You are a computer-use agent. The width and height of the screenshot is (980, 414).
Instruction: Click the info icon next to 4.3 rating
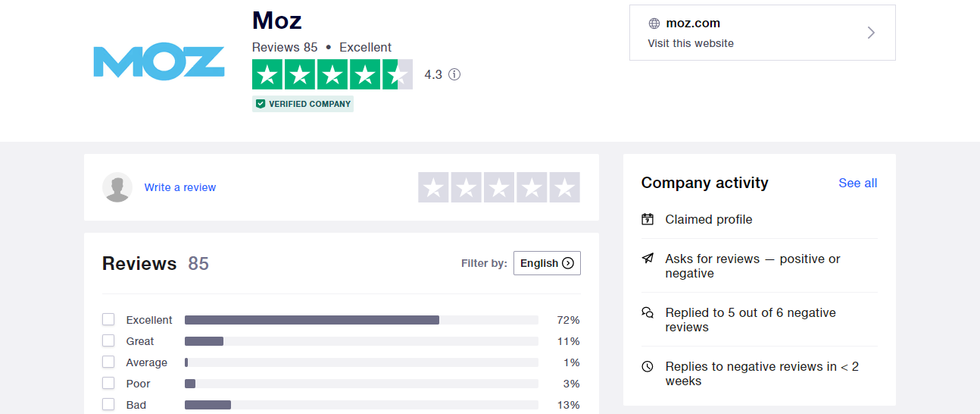point(454,74)
